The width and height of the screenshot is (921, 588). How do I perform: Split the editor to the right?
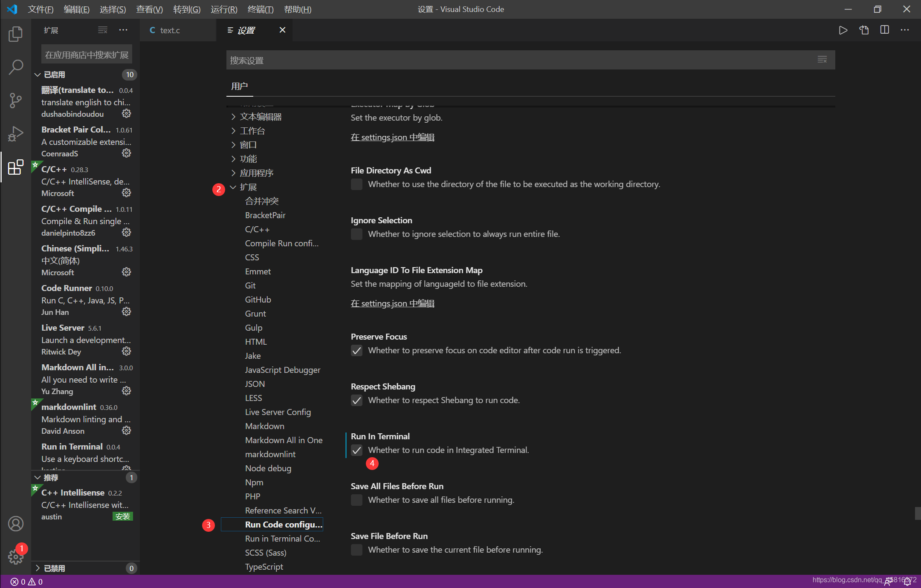[x=885, y=30]
